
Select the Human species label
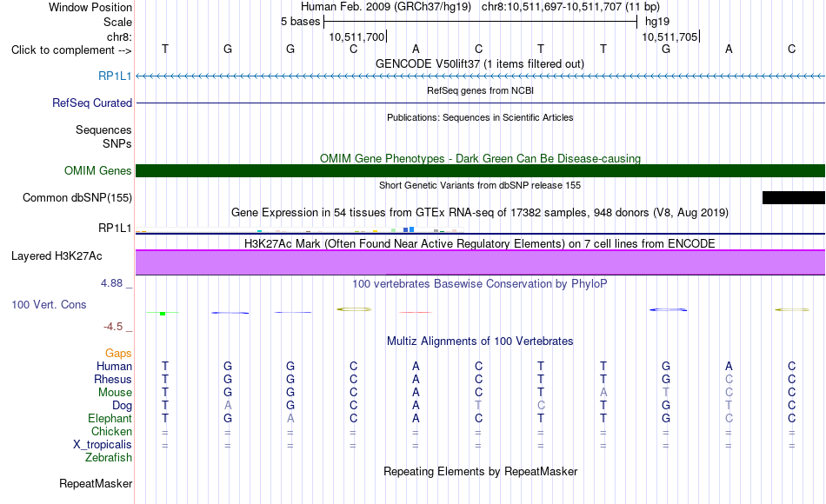[x=114, y=366]
